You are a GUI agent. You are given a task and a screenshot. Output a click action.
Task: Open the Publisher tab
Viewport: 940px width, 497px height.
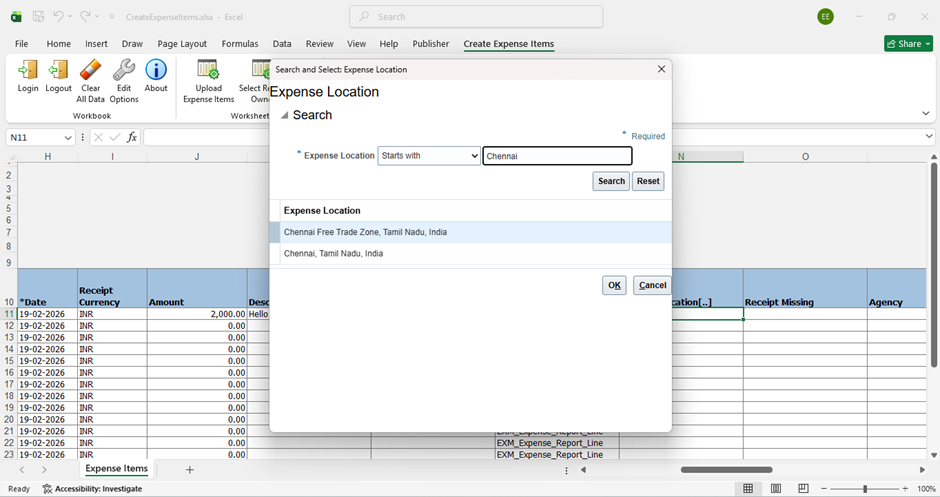[x=430, y=44]
